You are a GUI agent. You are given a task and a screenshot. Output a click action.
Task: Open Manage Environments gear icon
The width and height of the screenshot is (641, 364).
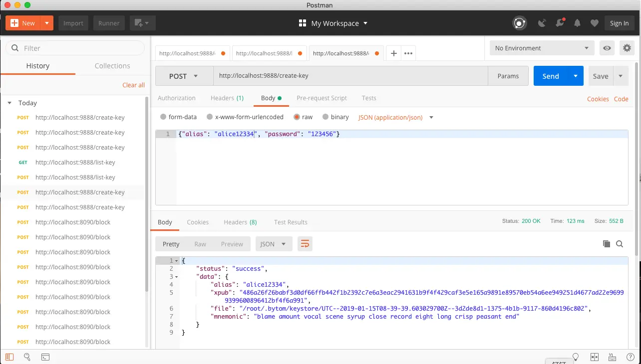click(x=627, y=48)
